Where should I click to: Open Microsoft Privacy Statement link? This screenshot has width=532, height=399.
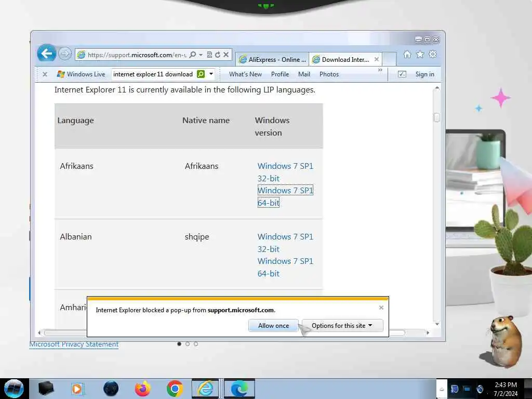(x=74, y=344)
